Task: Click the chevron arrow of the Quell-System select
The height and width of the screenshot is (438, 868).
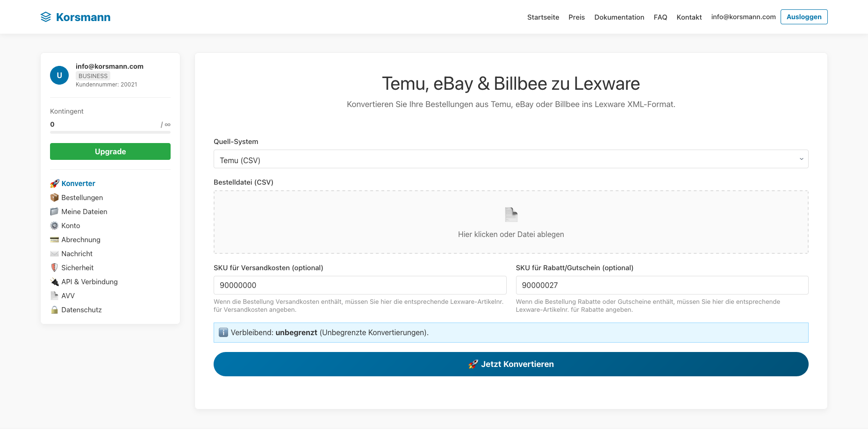Action: point(801,159)
